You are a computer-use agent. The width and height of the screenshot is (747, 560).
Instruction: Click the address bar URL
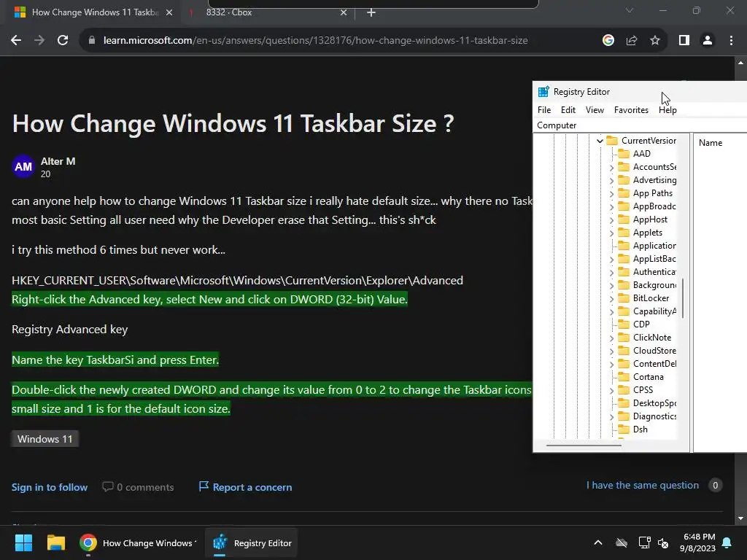click(315, 41)
